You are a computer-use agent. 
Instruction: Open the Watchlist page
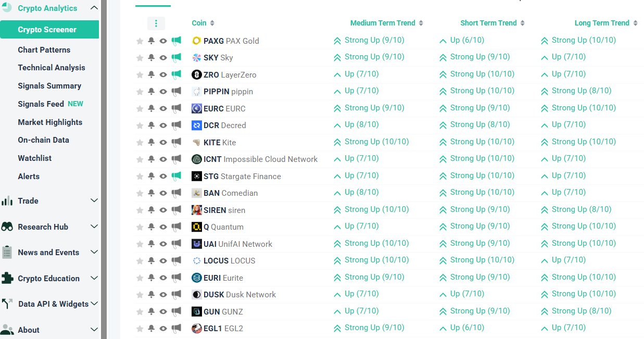[35, 158]
